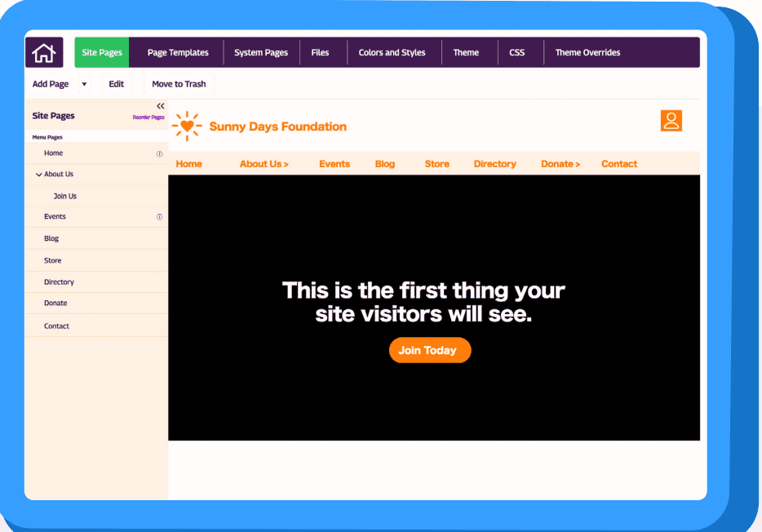Viewport: 762px width, 532px height.
Task: Click the info icon beside Home page
Action: [x=159, y=153]
